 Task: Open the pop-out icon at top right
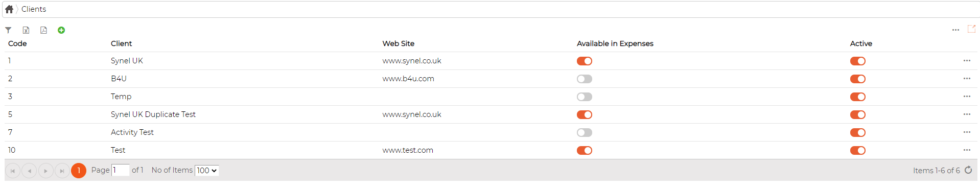(x=971, y=29)
